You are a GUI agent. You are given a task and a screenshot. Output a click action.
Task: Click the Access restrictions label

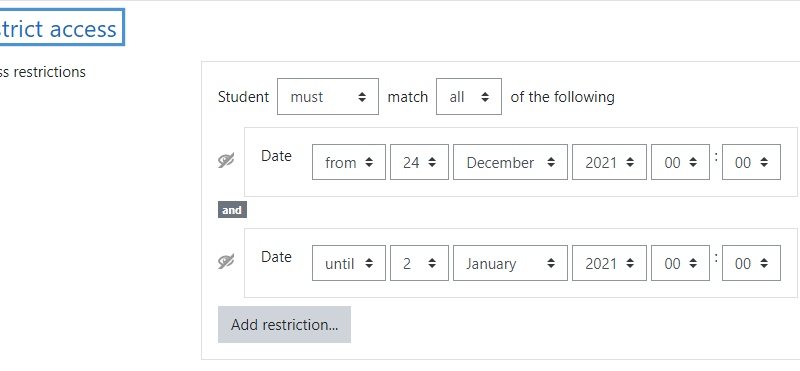42,72
